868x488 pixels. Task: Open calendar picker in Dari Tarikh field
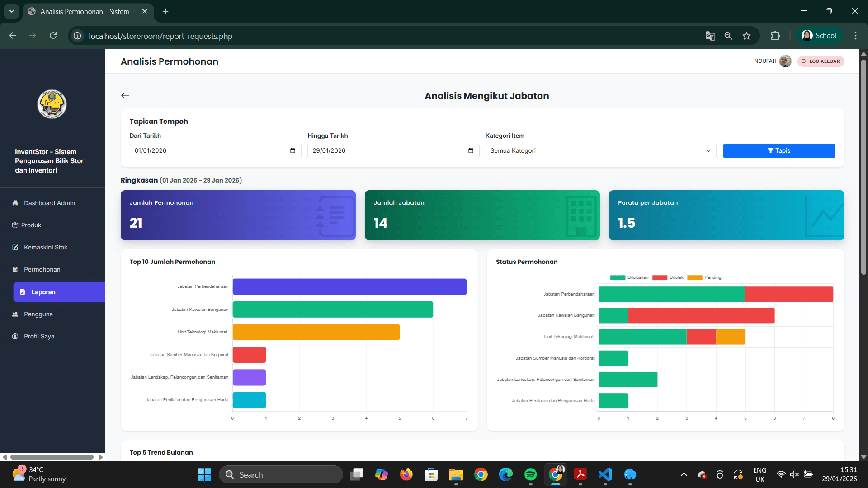pyautogui.click(x=292, y=151)
